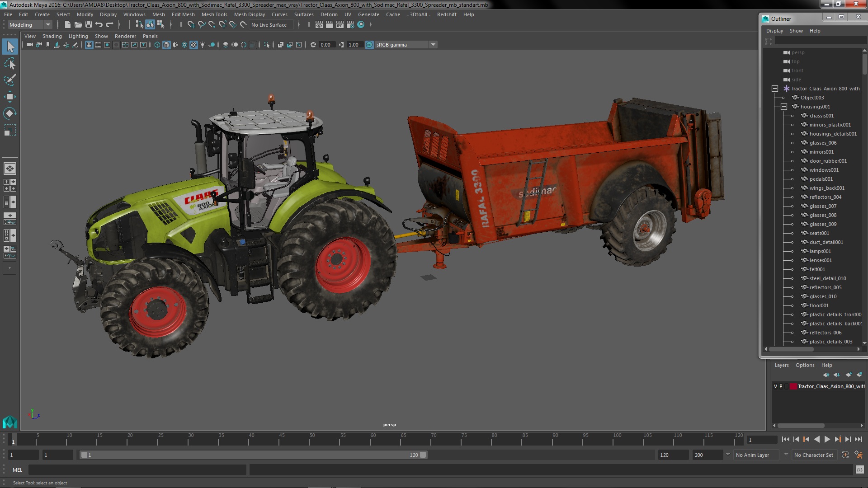The height and width of the screenshot is (488, 868).
Task: Open anim layer dropdown arrow
Action: pos(728,455)
